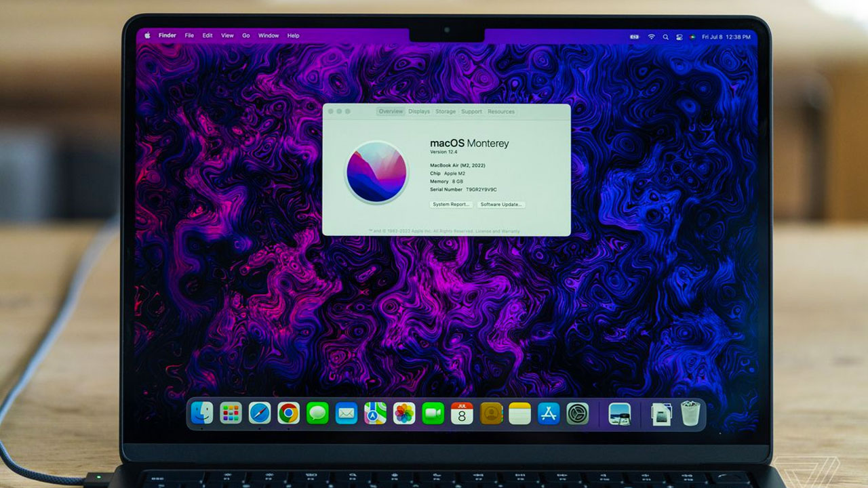
Task: Open the Contacts app in Dock
Action: [x=491, y=413]
